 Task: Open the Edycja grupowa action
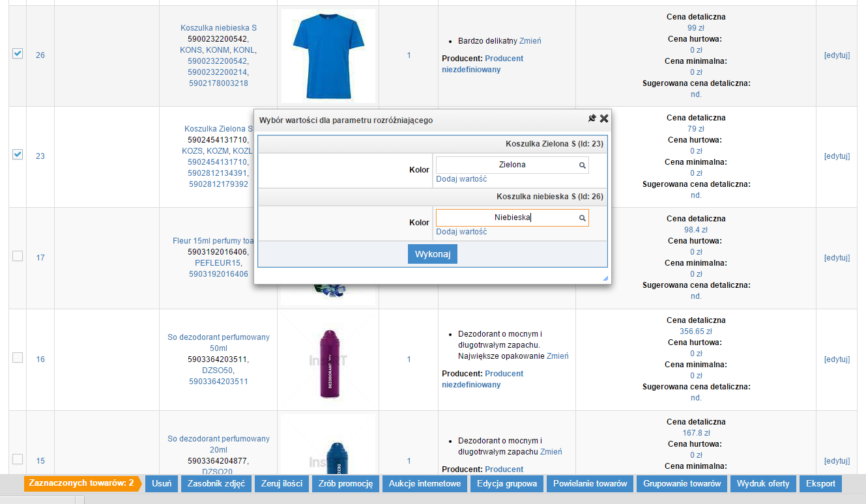pyautogui.click(x=507, y=484)
